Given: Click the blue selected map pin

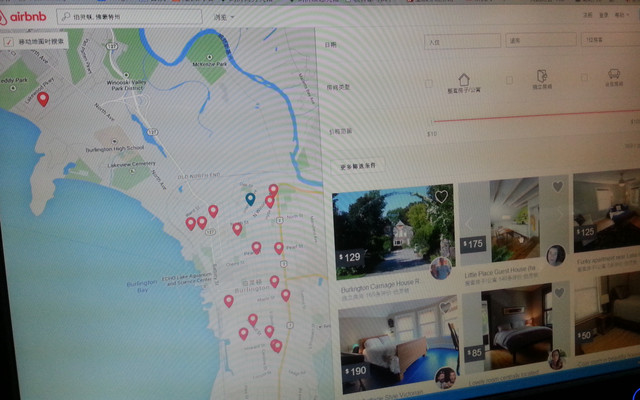Looking at the screenshot, I should click(x=250, y=199).
